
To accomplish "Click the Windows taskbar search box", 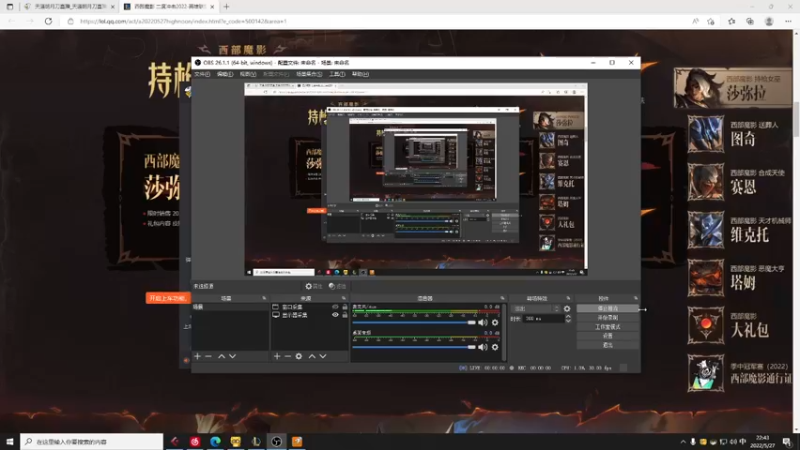I will [x=70, y=441].
